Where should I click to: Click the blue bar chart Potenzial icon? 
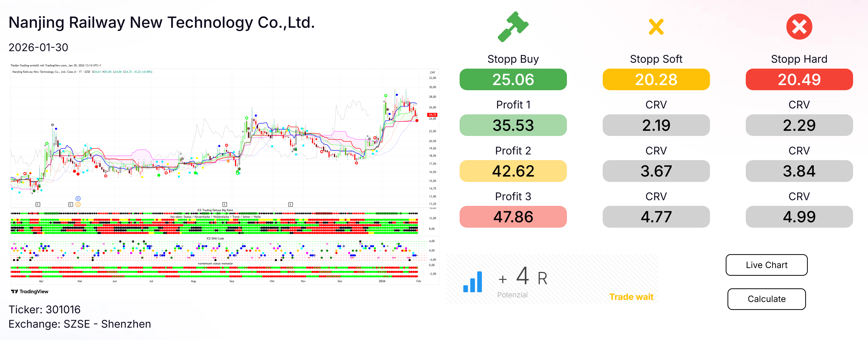[472, 282]
